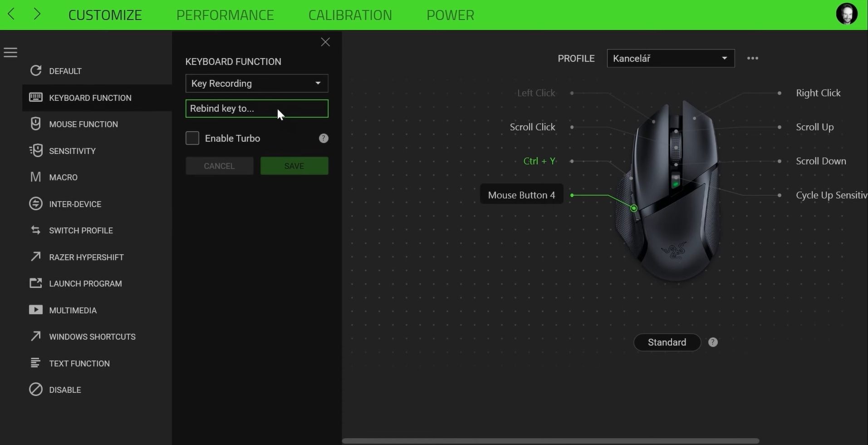Click the Text Function lines icon
Screen dimensions: 868x445
point(36,363)
